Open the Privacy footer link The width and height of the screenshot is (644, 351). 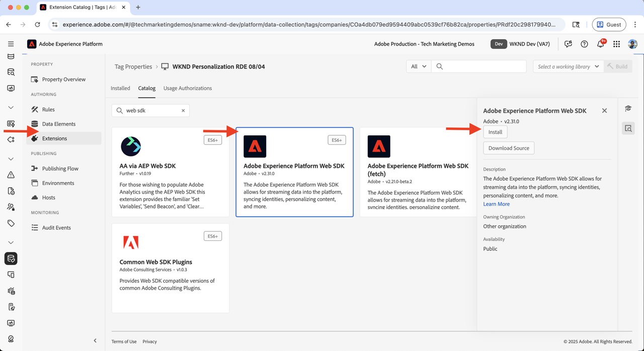(149, 341)
